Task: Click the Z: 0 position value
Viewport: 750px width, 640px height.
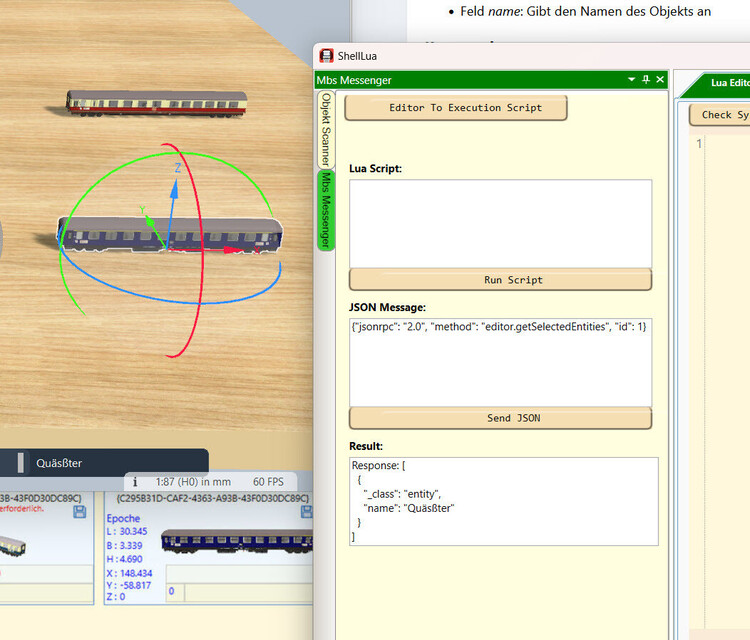Action: click(x=116, y=597)
